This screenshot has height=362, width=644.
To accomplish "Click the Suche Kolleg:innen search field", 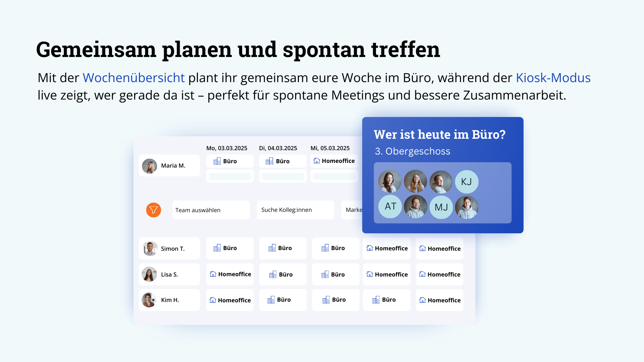I will click(295, 210).
